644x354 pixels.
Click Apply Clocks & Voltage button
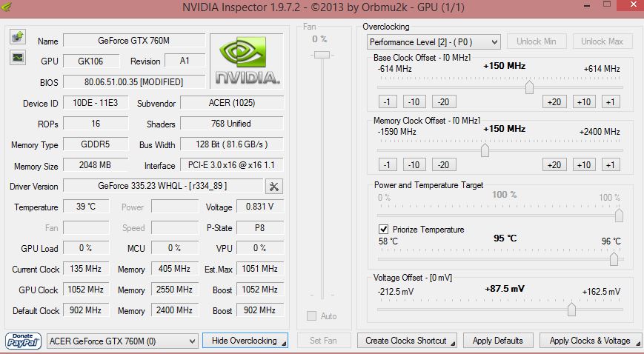[590, 341]
